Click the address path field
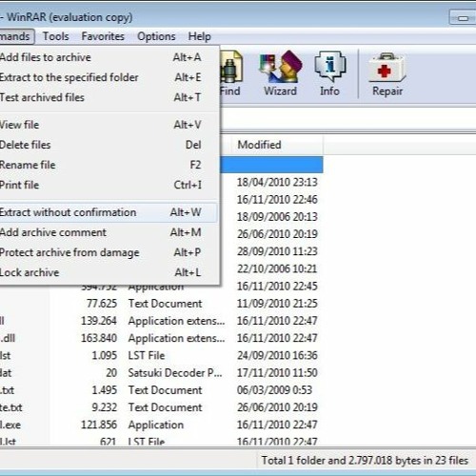 [x=347, y=119]
